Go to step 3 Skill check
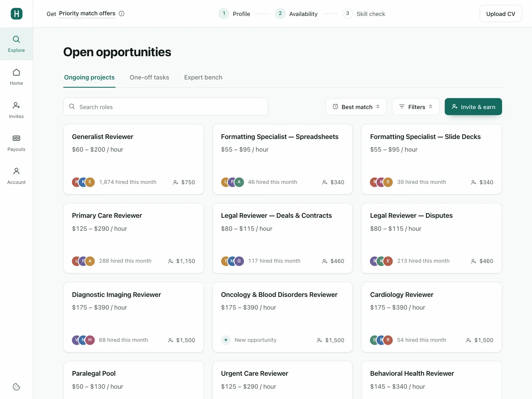532x399 pixels. coord(364,14)
